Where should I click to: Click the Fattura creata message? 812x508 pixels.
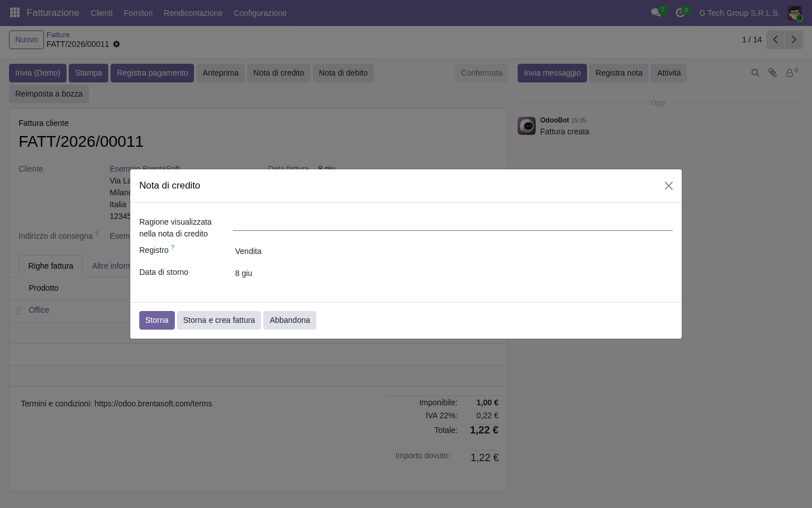pyautogui.click(x=564, y=132)
